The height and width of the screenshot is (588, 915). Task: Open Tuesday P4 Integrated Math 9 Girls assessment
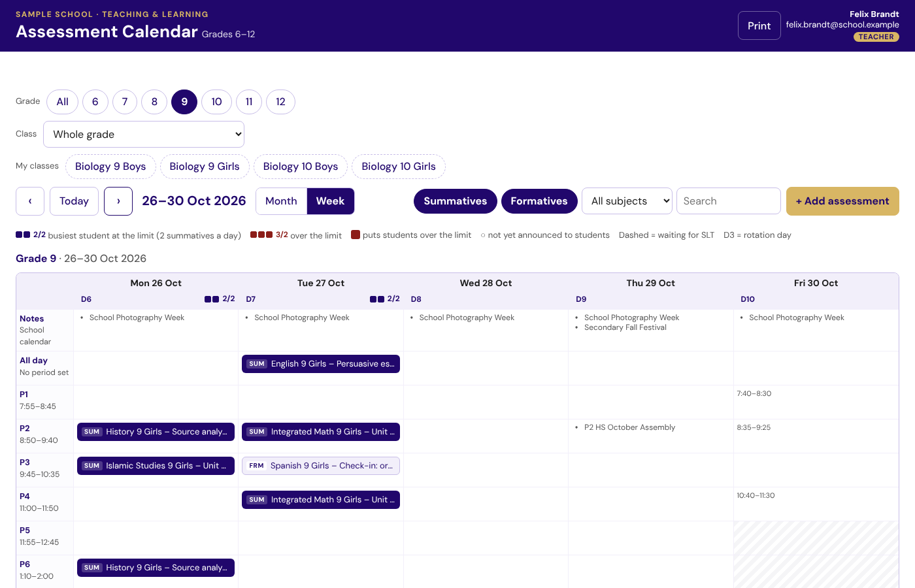(321, 500)
